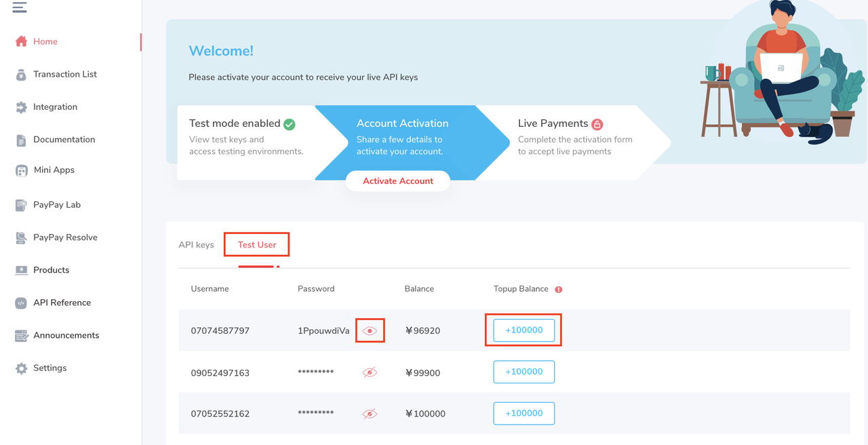
Task: Open the API Reference code icon
Action: point(21,303)
